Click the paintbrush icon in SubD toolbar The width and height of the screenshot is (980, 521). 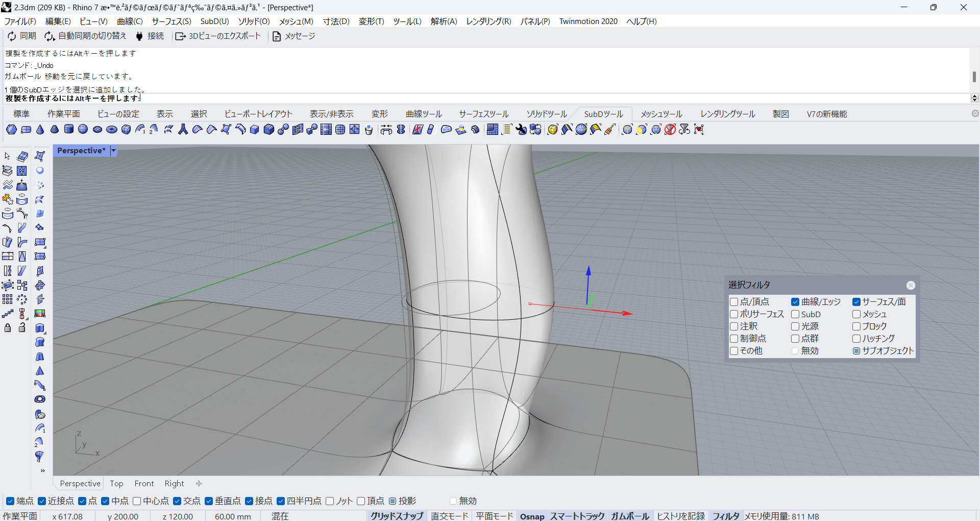[x=610, y=130]
